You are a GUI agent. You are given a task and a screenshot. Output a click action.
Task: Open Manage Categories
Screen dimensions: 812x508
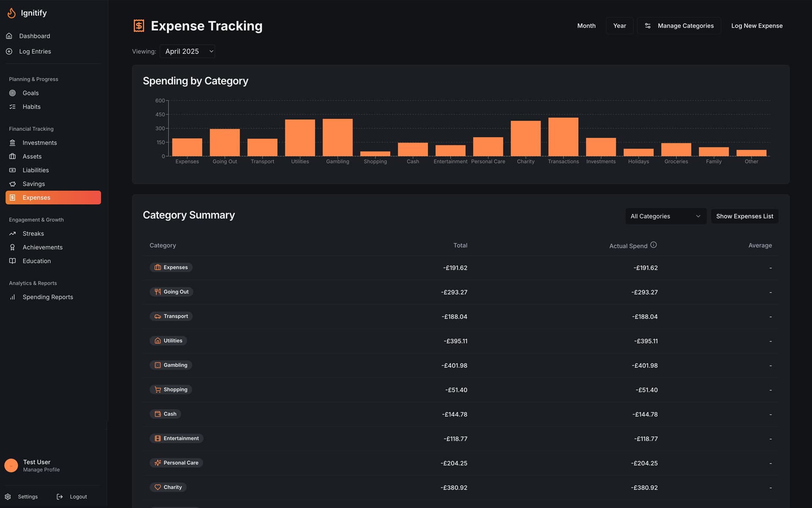(x=679, y=26)
